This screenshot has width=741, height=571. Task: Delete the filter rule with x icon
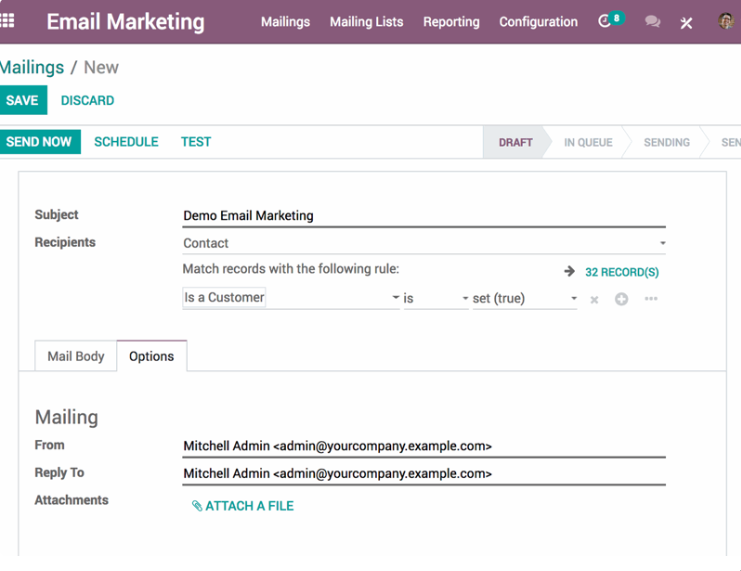594,299
